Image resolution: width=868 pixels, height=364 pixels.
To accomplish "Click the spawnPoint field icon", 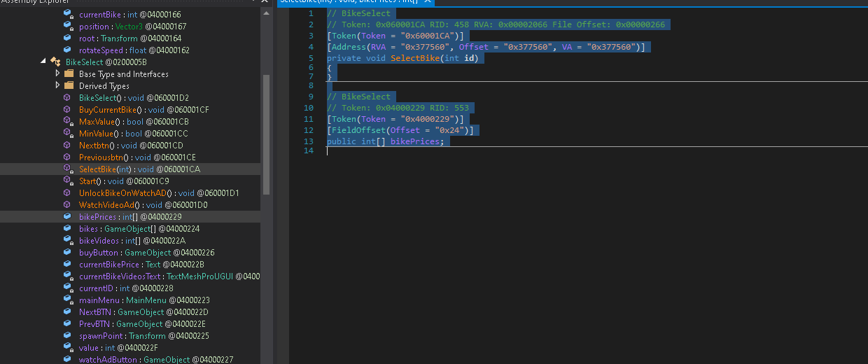I will pyautogui.click(x=68, y=336).
